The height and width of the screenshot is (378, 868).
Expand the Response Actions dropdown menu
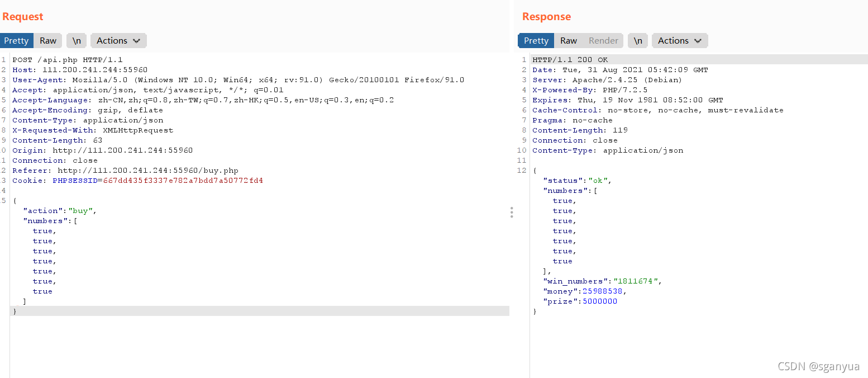click(x=679, y=40)
